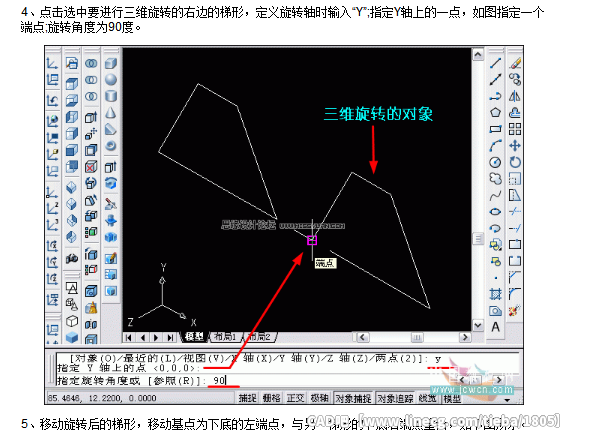Switch to 模型 model tab

195,337
